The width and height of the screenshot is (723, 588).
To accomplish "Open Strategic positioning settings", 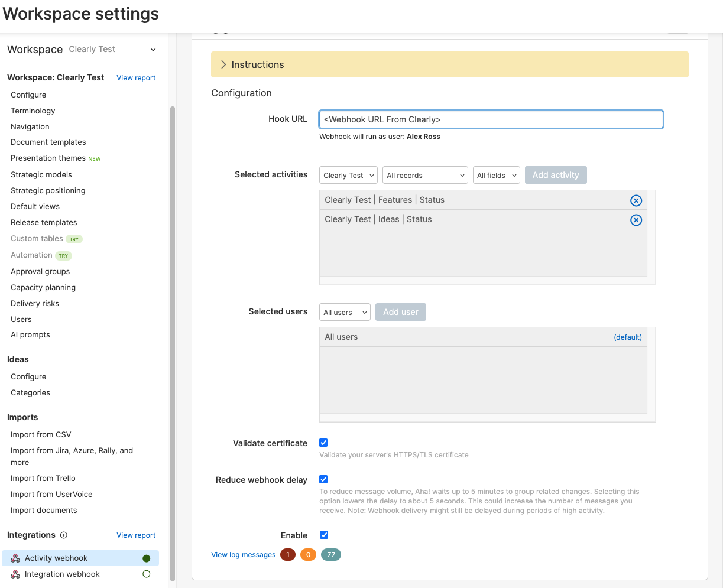I will coord(48,190).
